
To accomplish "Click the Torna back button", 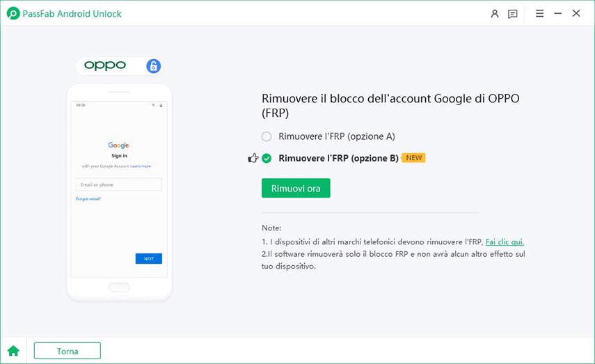I will tap(67, 351).
